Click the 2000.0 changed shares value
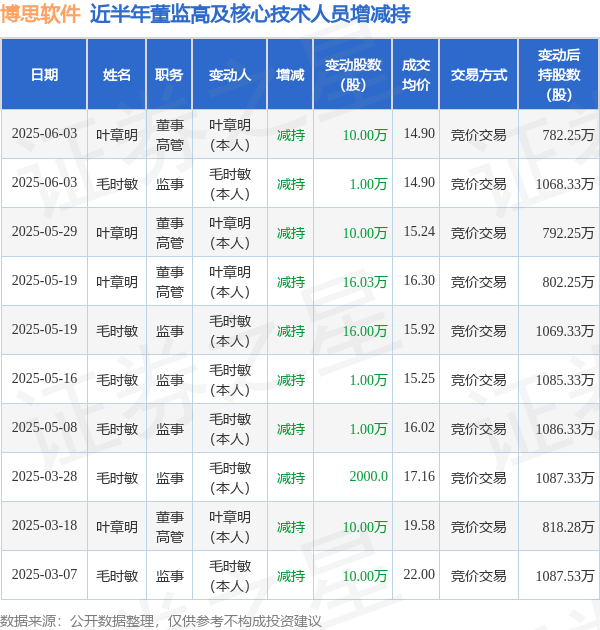Image resolution: width=600 pixels, height=630 pixels. pyautogui.click(x=369, y=477)
